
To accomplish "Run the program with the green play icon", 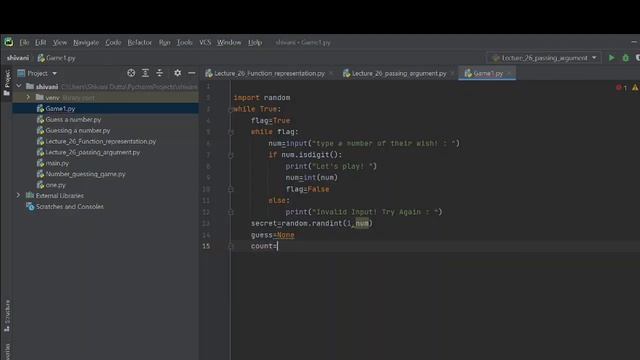I will tap(611, 58).
